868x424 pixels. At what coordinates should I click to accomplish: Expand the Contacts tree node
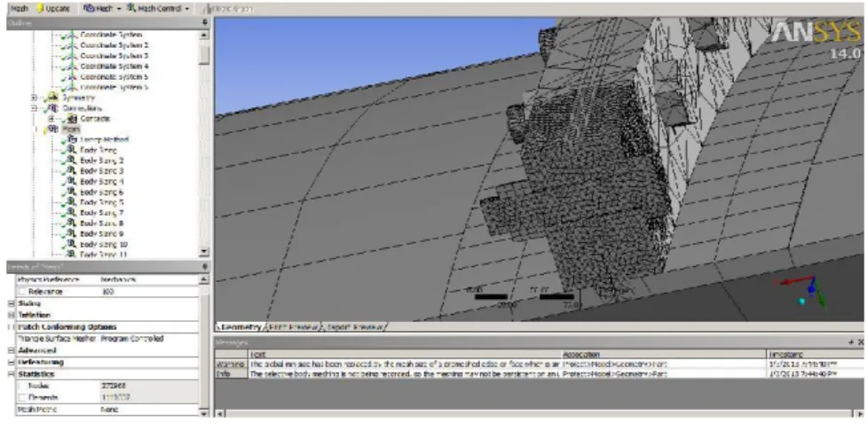point(52,119)
